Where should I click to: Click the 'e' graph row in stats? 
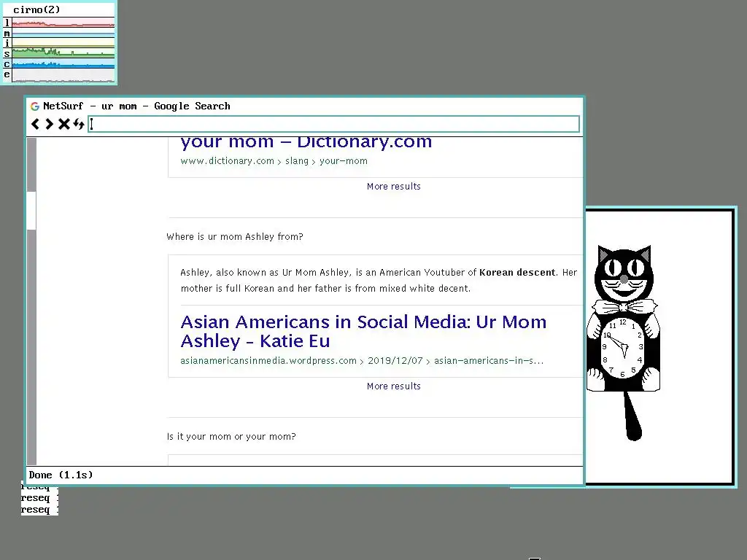[x=59, y=75]
